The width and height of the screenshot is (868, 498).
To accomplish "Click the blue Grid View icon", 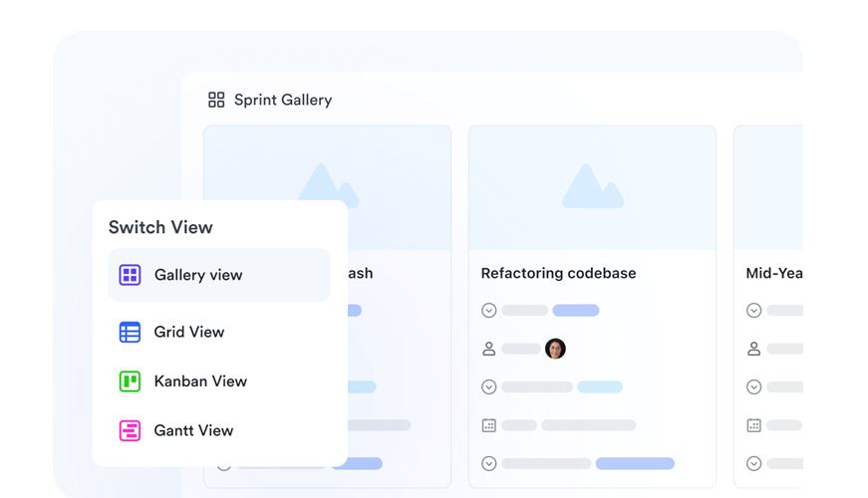I will click(130, 332).
